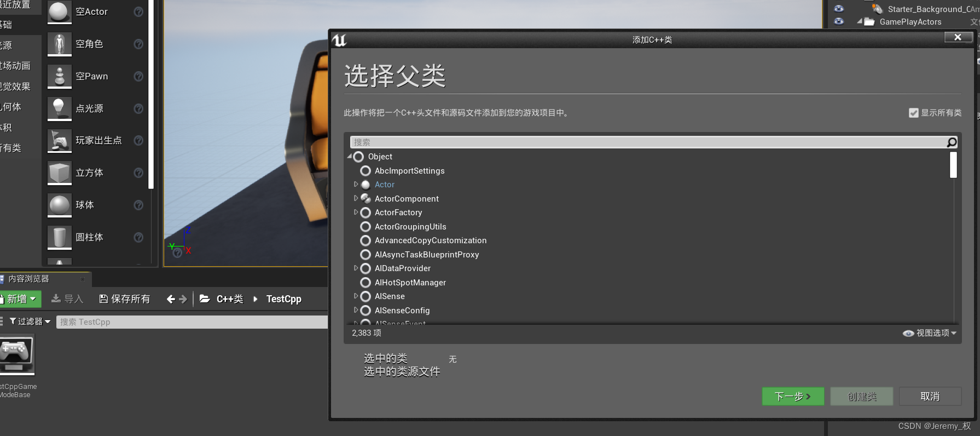The image size is (980, 436).
Task: Toggle visibility of GamePlayActors folder
Action: tap(839, 21)
